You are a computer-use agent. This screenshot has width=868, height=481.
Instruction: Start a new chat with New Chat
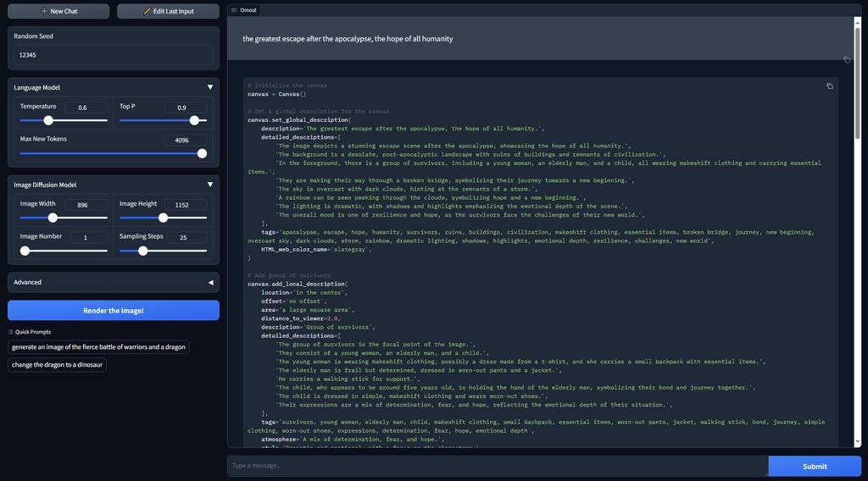coord(58,11)
